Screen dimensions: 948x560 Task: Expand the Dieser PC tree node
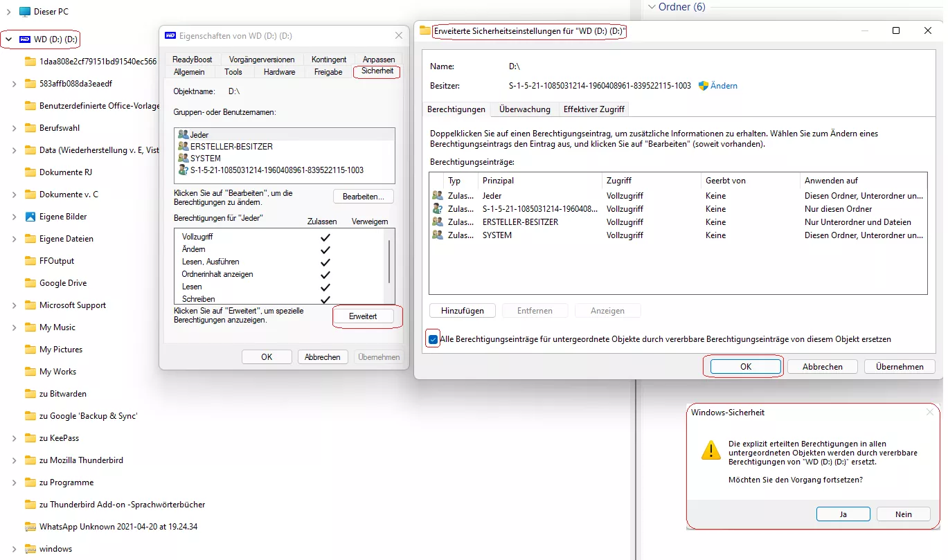(8, 12)
